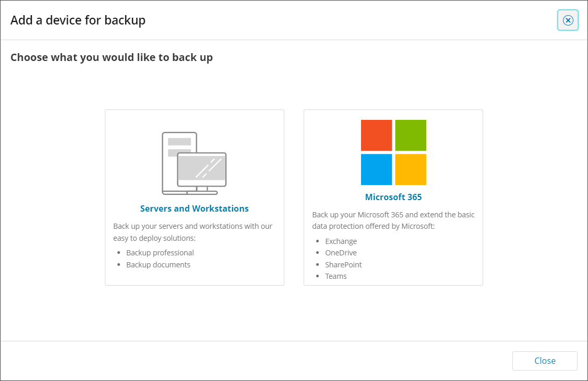
Task: Click the SharePoint list item
Action: tap(343, 265)
